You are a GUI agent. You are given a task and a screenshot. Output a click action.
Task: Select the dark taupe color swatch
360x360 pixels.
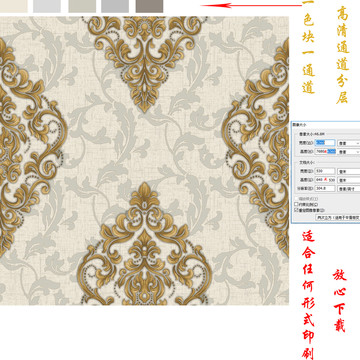click(x=149, y=6)
